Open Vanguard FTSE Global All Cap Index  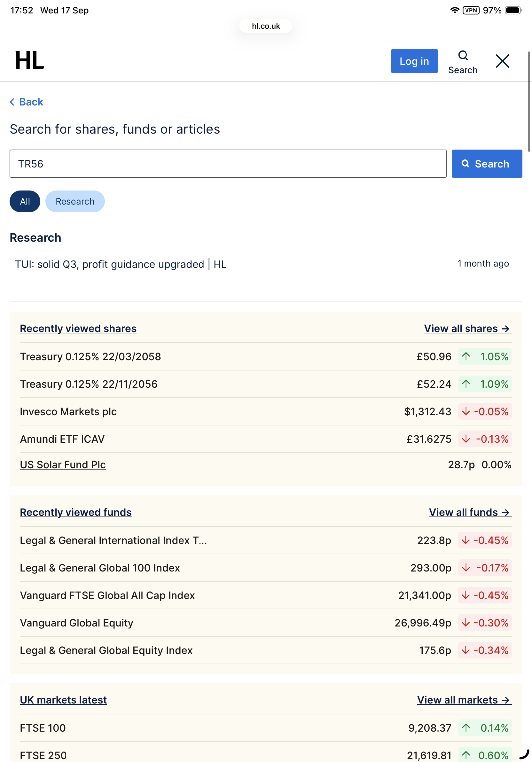click(107, 595)
